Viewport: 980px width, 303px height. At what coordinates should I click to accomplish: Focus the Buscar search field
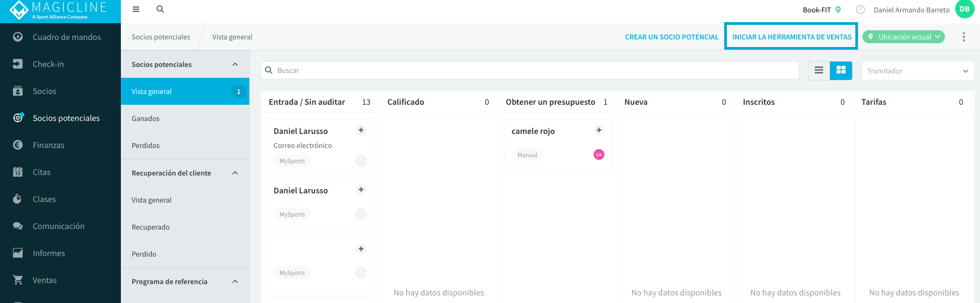(529, 70)
